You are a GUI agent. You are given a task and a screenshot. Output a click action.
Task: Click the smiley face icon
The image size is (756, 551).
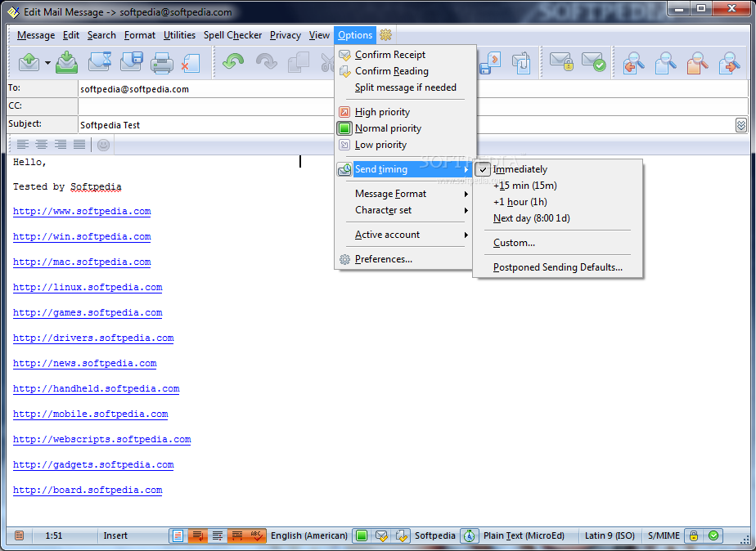[103, 145]
